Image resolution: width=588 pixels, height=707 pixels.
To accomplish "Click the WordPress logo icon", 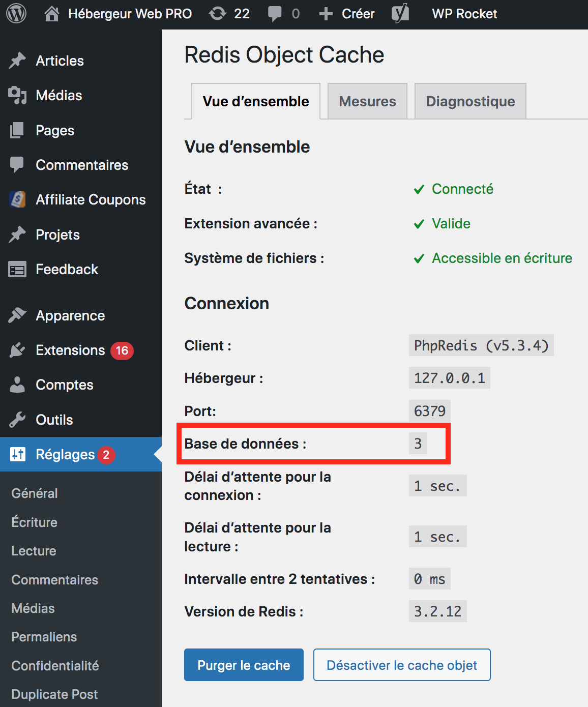I will (x=16, y=14).
